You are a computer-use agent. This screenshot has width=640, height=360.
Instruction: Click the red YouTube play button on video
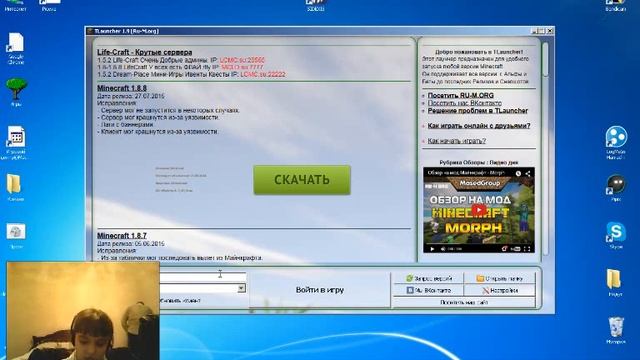479,210
